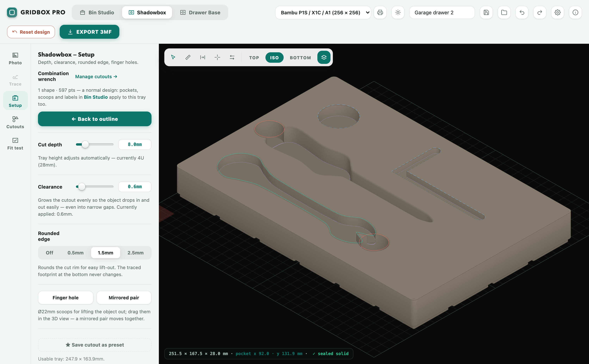This screenshot has height=364, width=589.
Task: Set rounded edge to 2.5mm
Action: pyautogui.click(x=135, y=253)
